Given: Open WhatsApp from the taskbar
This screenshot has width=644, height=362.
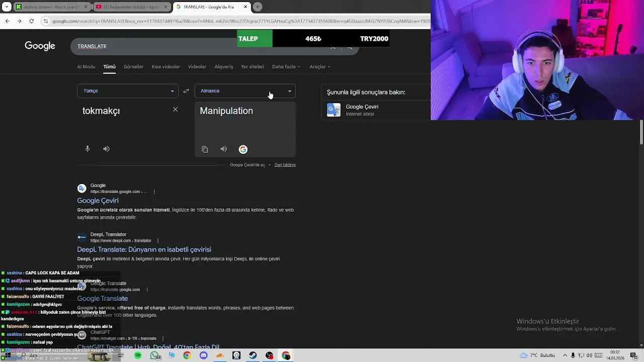Looking at the screenshot, I should pyautogui.click(x=155, y=355).
